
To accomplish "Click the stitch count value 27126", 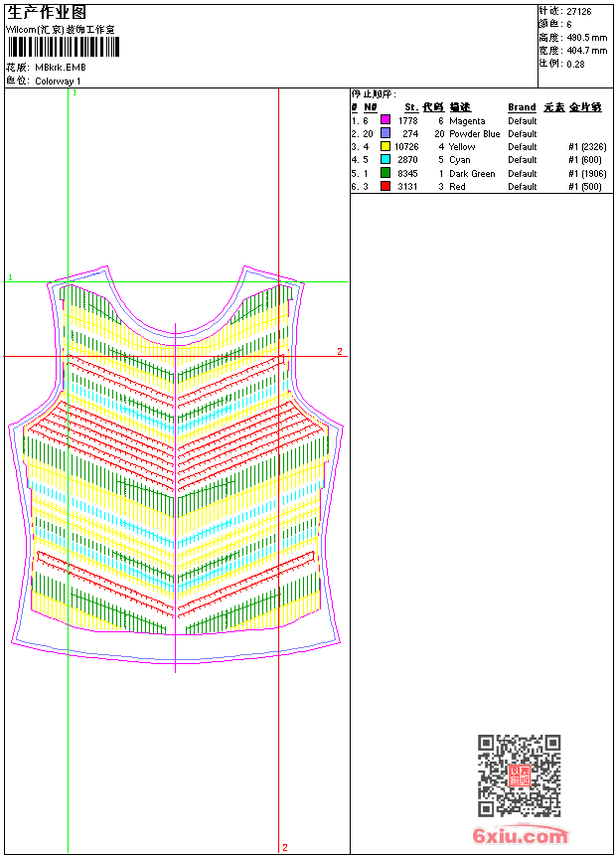I will coord(579,12).
